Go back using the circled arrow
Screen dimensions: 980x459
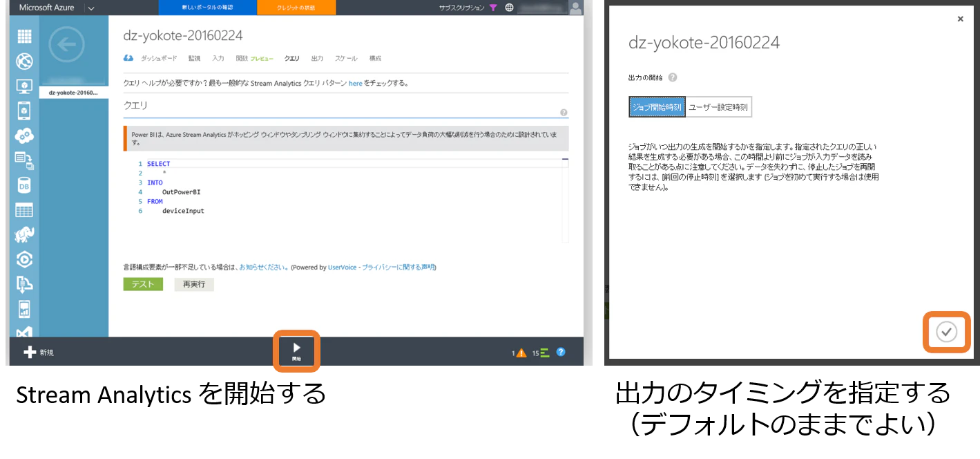point(67,45)
